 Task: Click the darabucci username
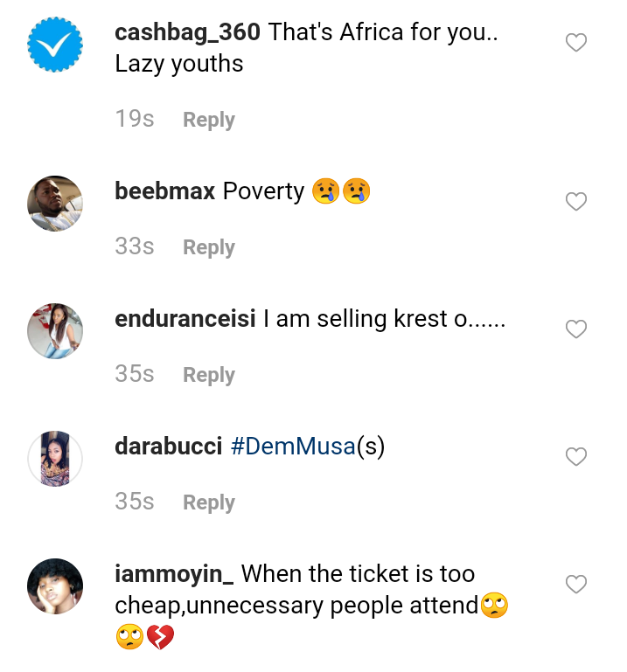pyautogui.click(x=166, y=447)
